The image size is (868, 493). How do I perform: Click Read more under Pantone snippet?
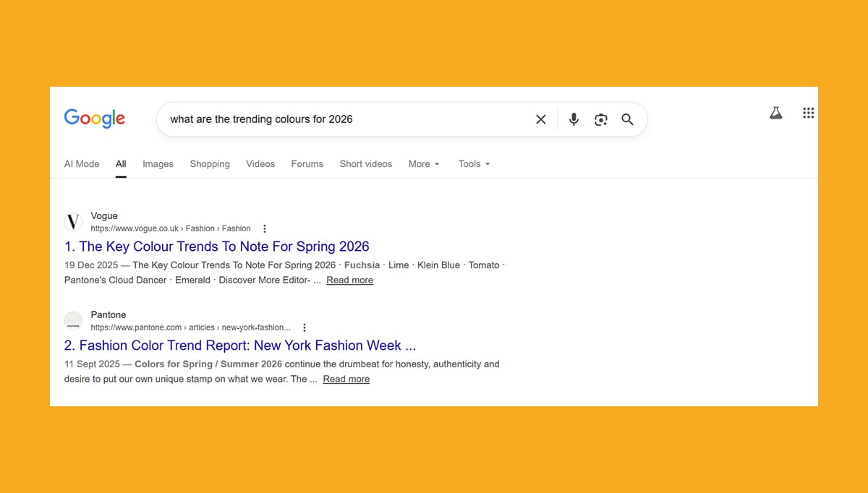tap(346, 380)
